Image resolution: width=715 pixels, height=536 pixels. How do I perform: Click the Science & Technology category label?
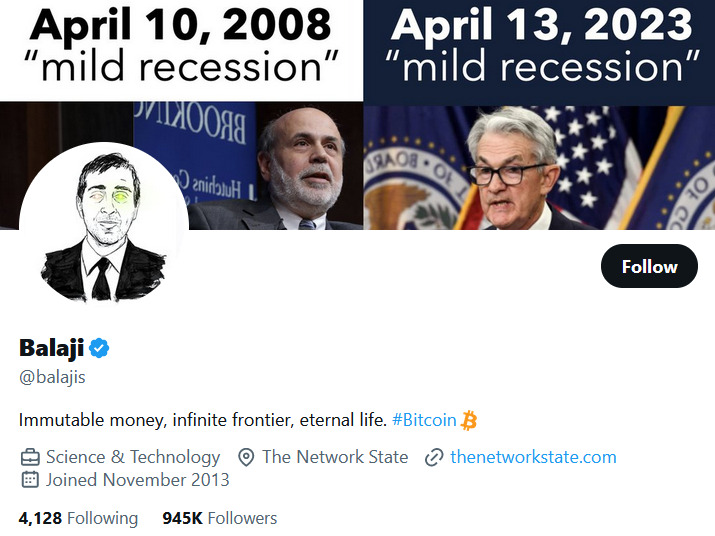[x=133, y=457]
